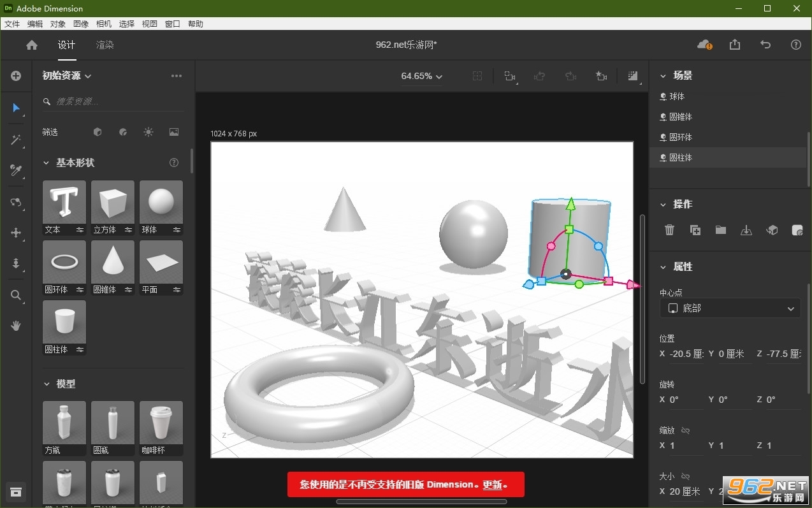Open the 文件 menu
The image size is (812, 508).
[x=12, y=24]
